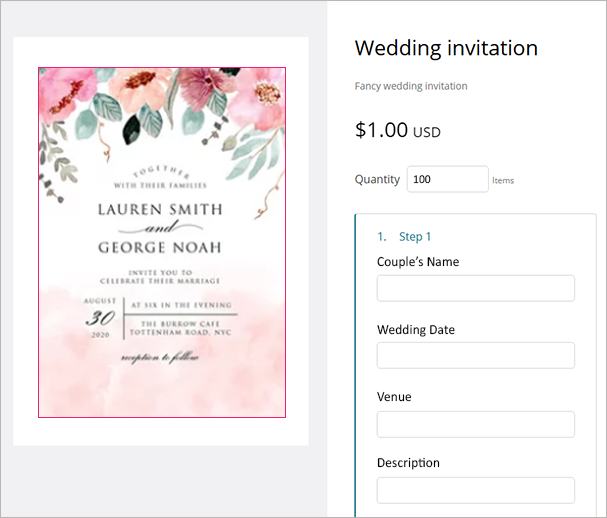Select the Venue input field
Screen dimensions: 607x518
tap(475, 423)
